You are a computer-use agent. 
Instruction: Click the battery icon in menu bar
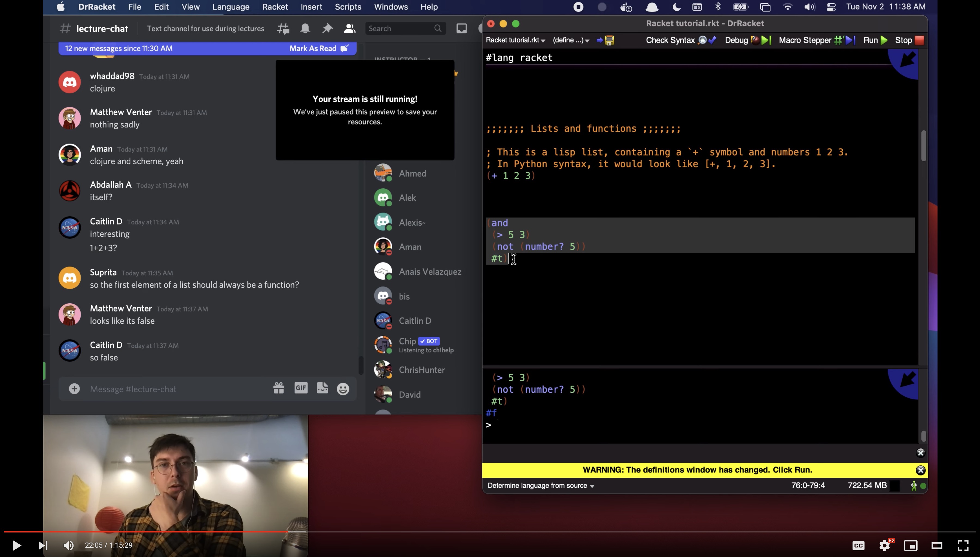[740, 7]
